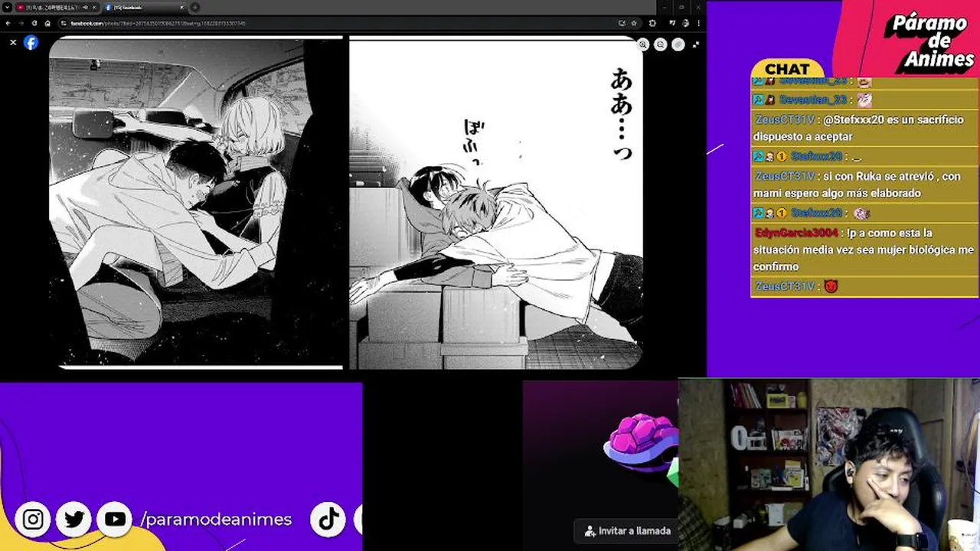Screen dimensions: 980x551
Task: Click the Twitter bird icon
Action: click(74, 520)
